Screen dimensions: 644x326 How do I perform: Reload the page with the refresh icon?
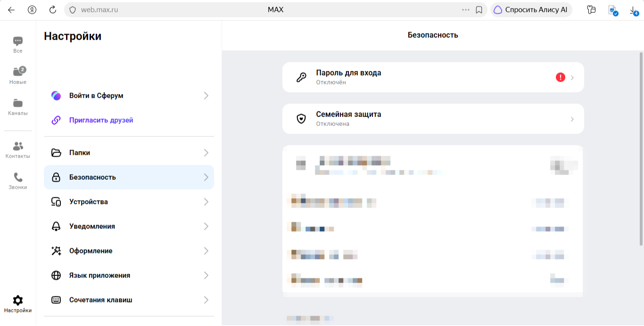53,10
